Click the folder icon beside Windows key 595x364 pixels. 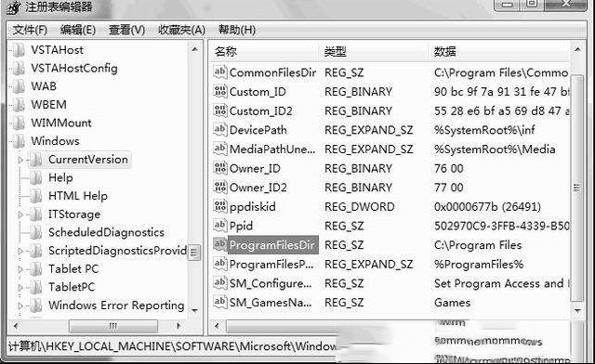tap(19, 141)
